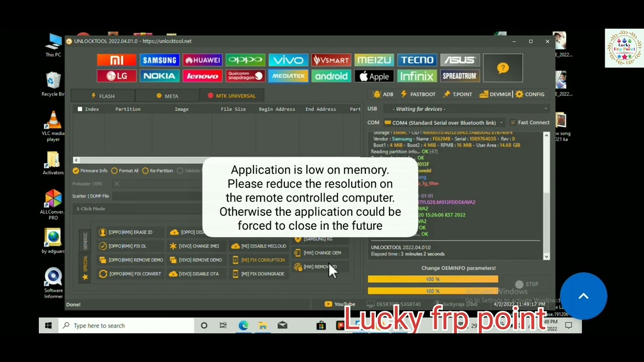
Task: Click [VIVO] REMOVE DEMO
Action: [x=196, y=260]
